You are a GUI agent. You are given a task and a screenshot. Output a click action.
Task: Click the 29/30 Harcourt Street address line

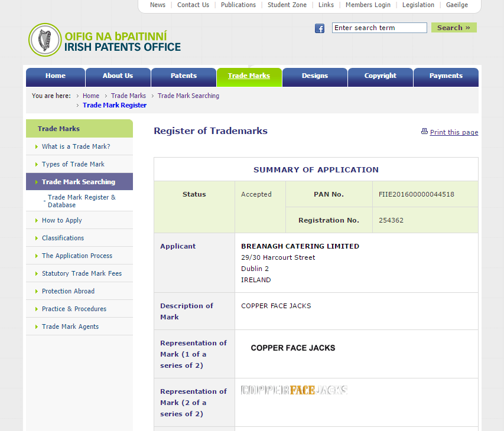[278, 257]
